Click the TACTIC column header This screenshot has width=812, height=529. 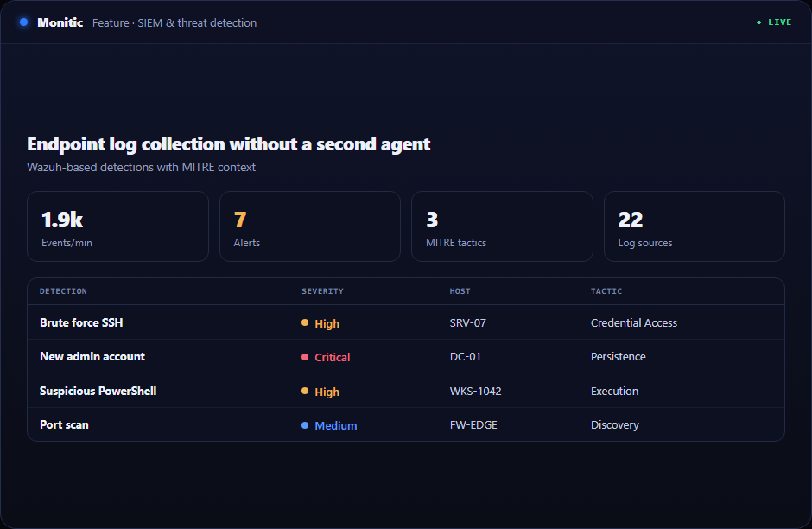coord(606,291)
